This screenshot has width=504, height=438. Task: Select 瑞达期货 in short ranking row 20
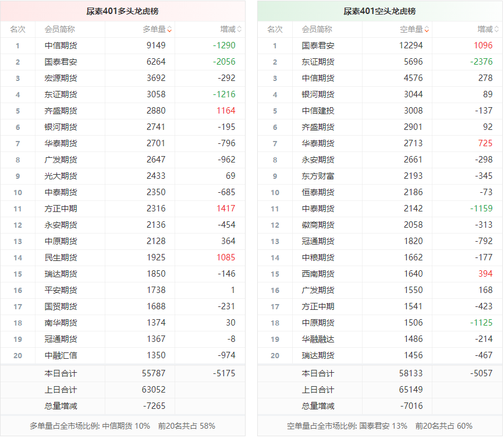click(318, 355)
